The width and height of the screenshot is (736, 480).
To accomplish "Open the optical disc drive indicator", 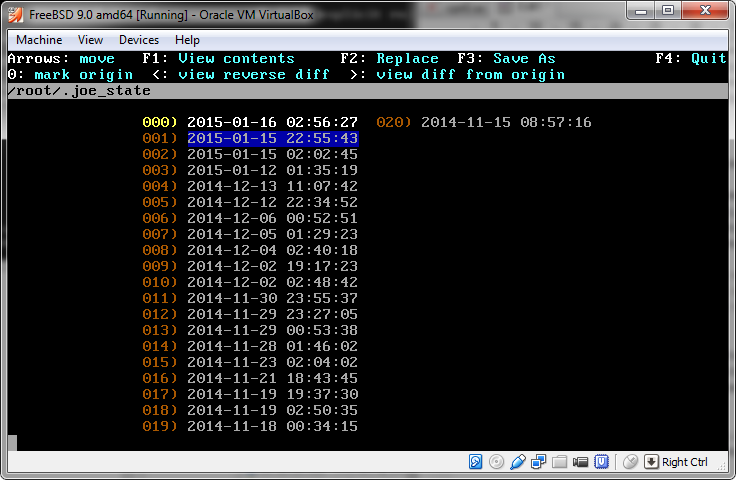I will 497,462.
